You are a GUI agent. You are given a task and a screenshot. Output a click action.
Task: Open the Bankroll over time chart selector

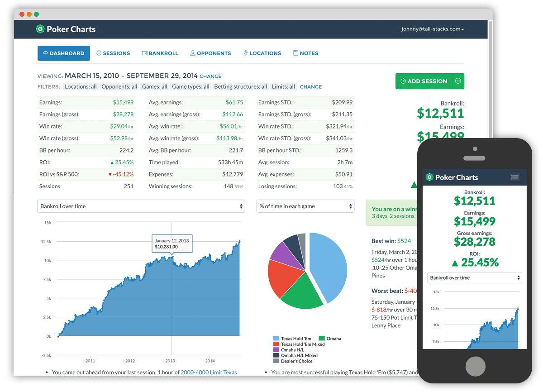tap(141, 206)
